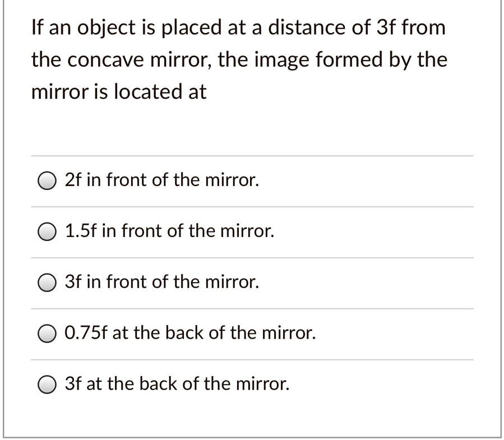Click the divider below the second answer option
Screen dimensions: 504x440
pos(252,257)
